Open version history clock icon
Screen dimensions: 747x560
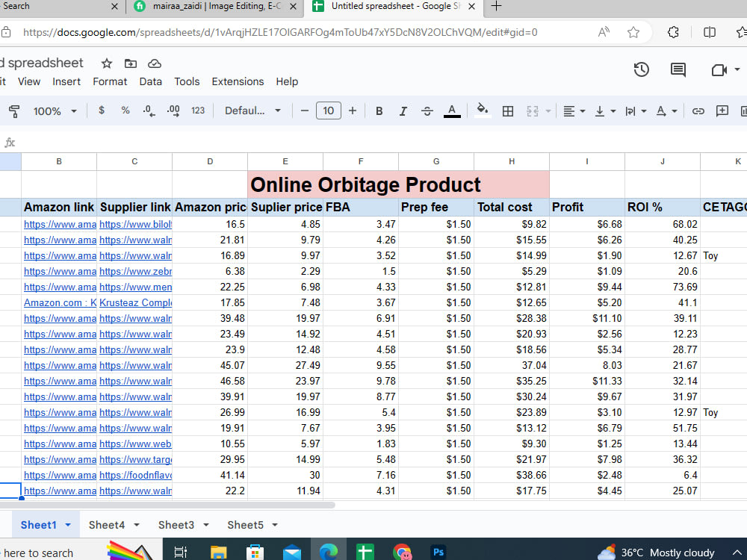(x=641, y=69)
